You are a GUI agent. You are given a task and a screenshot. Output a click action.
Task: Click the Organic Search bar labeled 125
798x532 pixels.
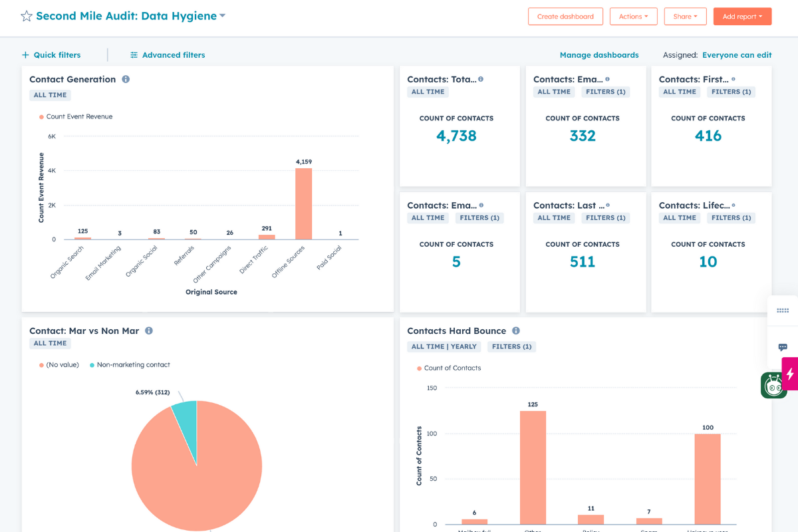[x=82, y=238]
